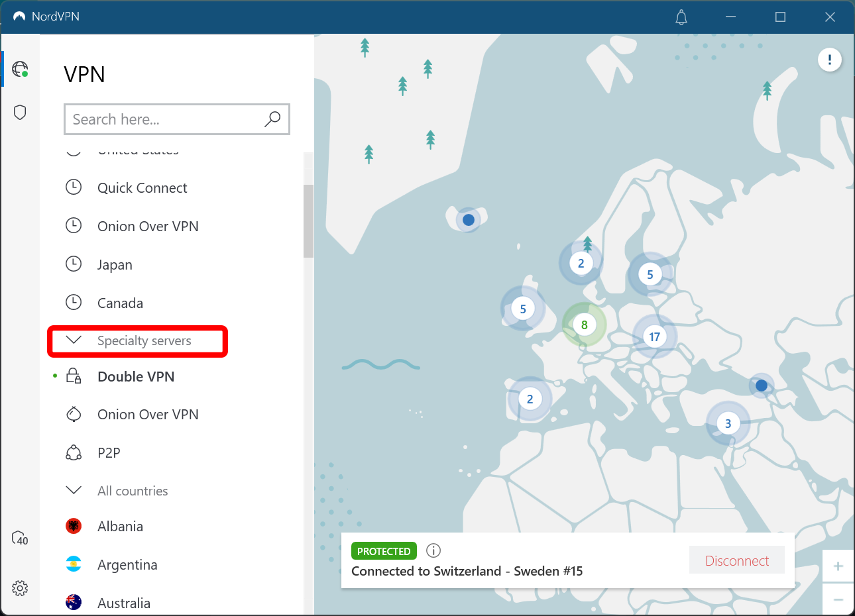
Task: Click the recent clock icon beside Japan
Action: pos(74,264)
